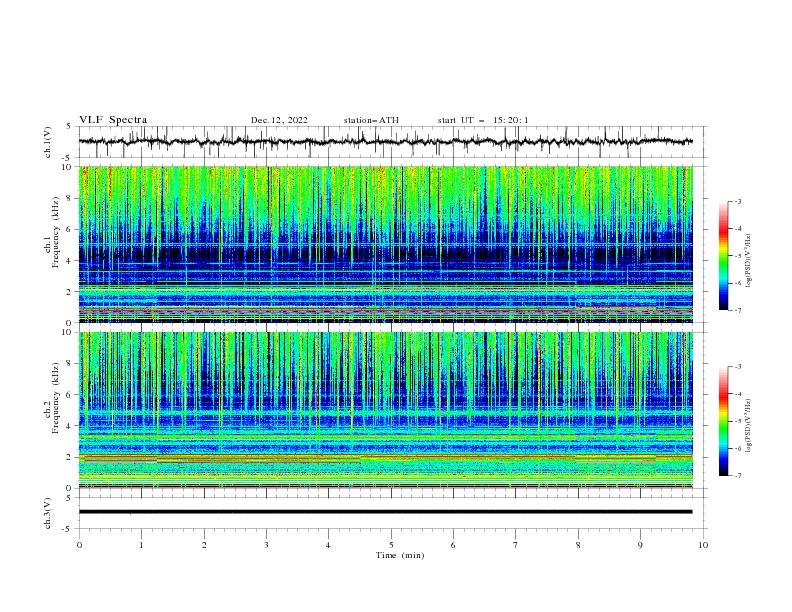Click the ch.1 voltage waveform trace
The image size is (792, 612).
coord(385,142)
